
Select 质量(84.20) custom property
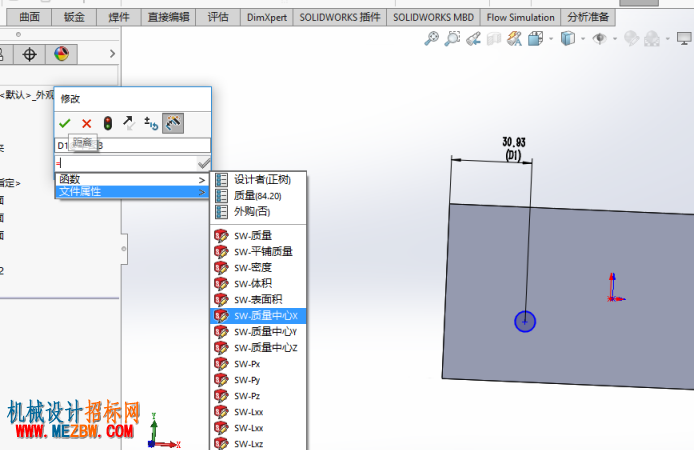[258, 196]
